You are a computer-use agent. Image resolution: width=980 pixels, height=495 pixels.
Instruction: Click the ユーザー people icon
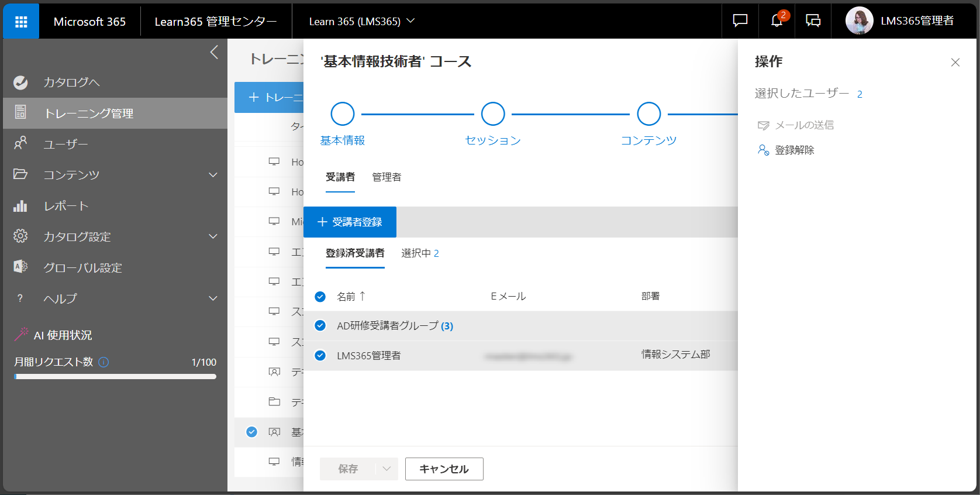tap(20, 143)
